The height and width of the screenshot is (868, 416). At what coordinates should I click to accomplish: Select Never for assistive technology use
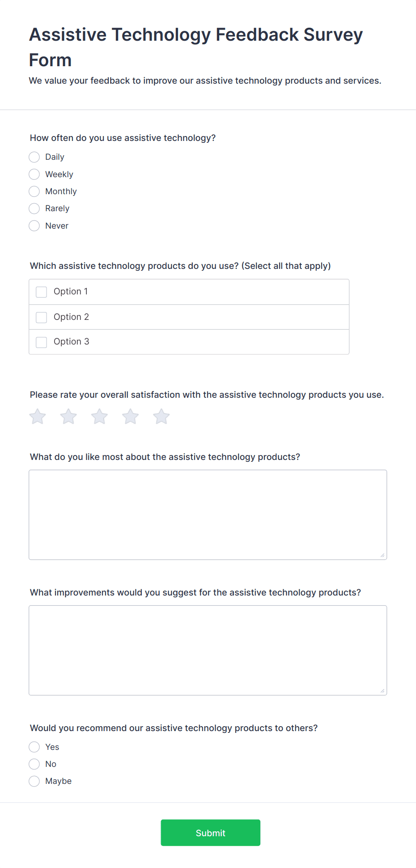tap(34, 226)
